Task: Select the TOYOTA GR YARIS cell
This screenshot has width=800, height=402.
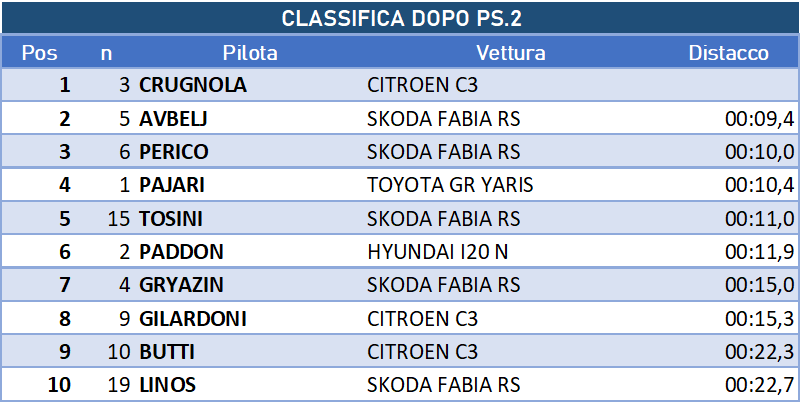Action: (450, 185)
